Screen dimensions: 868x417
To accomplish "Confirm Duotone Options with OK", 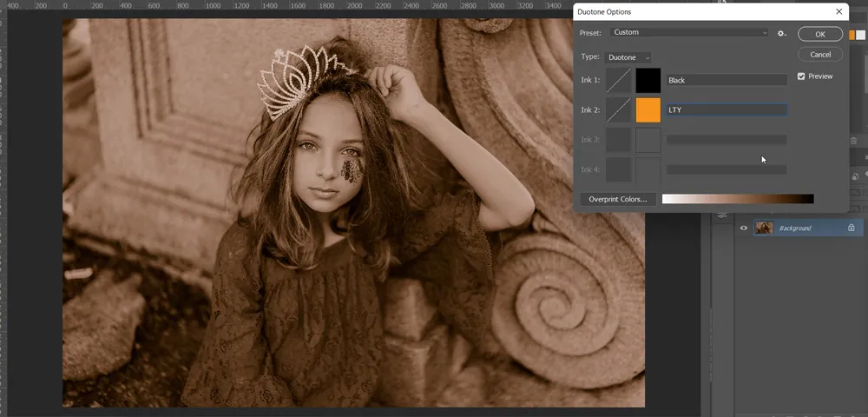I will 820,35.
